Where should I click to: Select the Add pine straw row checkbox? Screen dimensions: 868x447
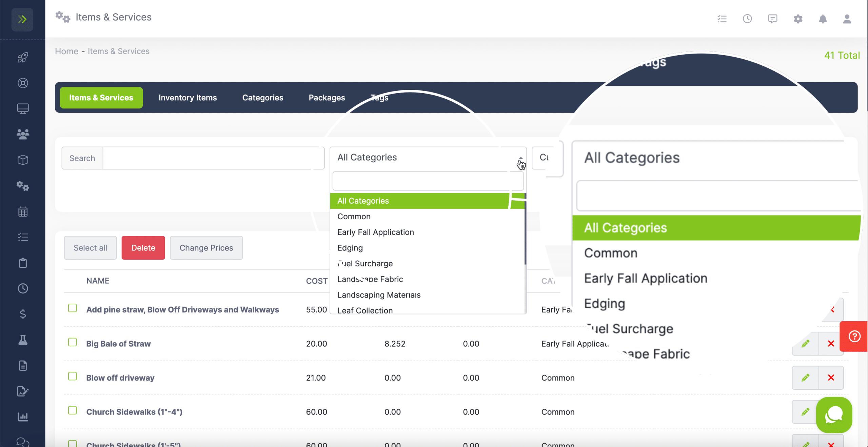[x=73, y=308]
